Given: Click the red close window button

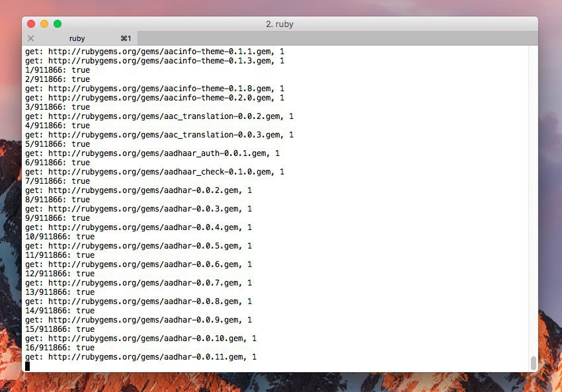Looking at the screenshot, I should click(31, 24).
